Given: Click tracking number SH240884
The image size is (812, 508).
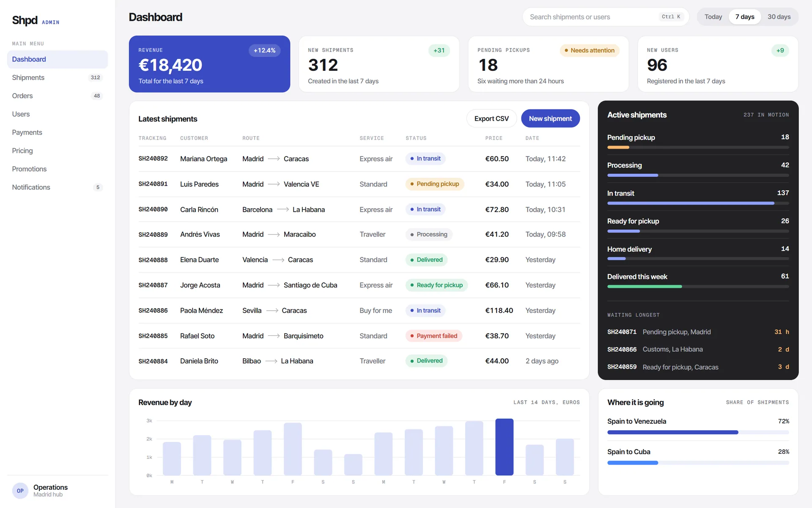Looking at the screenshot, I should 153,361.
